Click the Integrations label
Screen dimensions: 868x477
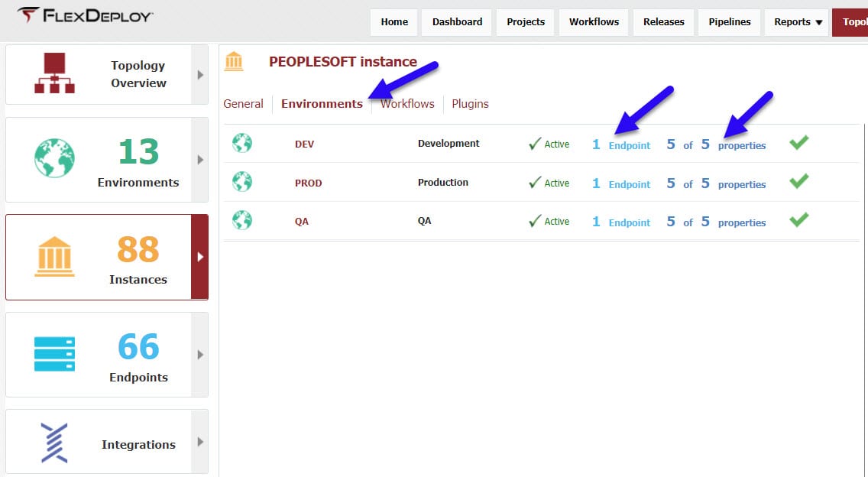[x=138, y=444]
